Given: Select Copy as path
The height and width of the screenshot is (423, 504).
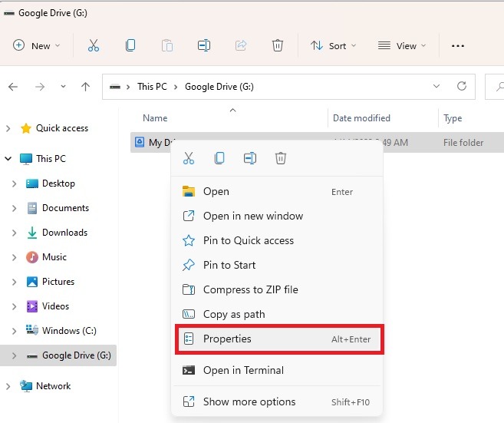Looking at the screenshot, I should [x=277, y=314].
